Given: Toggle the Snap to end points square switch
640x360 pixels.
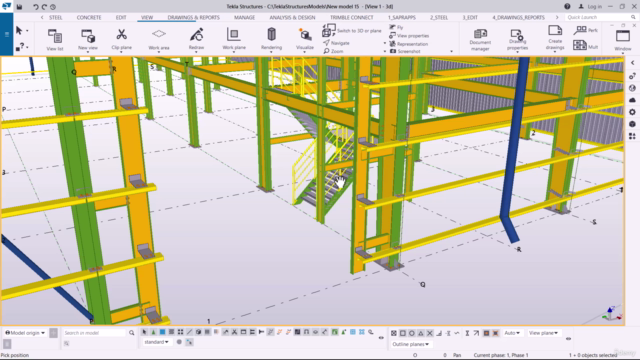Looking at the screenshot, I should pyautogui.click(x=403, y=333).
